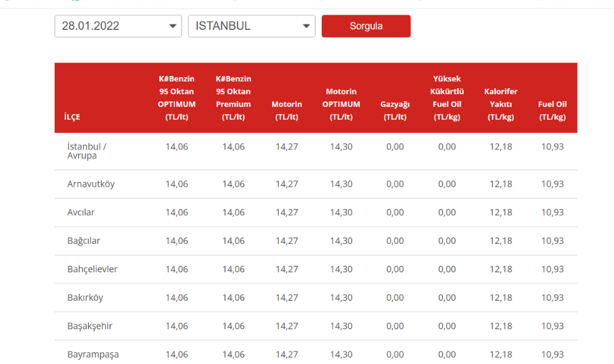The image size is (614, 364).
Task: Click the Bakırköy district name
Action: (85, 298)
